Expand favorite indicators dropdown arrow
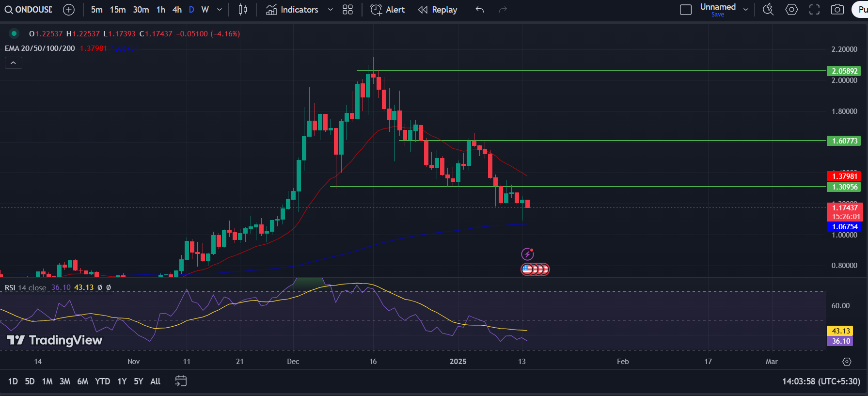This screenshot has width=868, height=396. click(331, 10)
